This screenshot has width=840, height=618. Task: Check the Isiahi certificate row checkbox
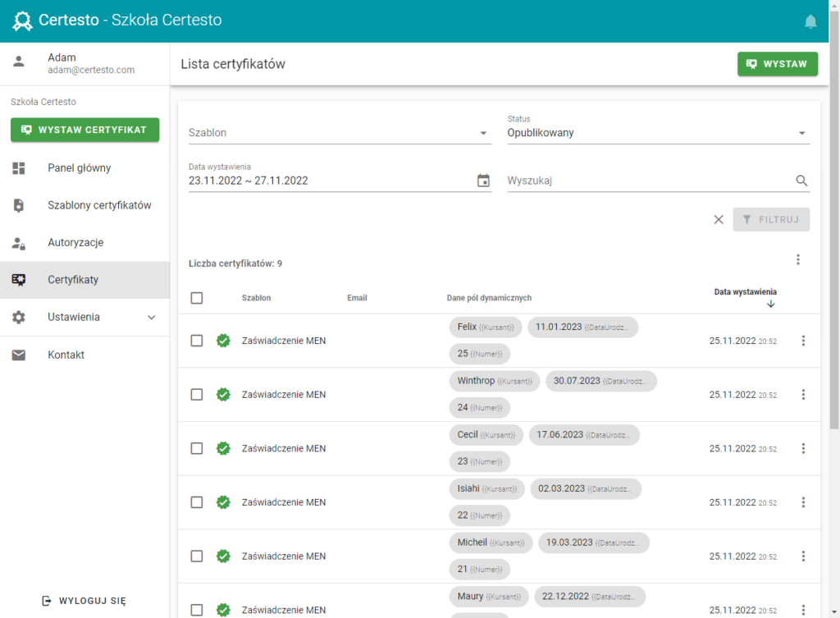click(x=197, y=502)
